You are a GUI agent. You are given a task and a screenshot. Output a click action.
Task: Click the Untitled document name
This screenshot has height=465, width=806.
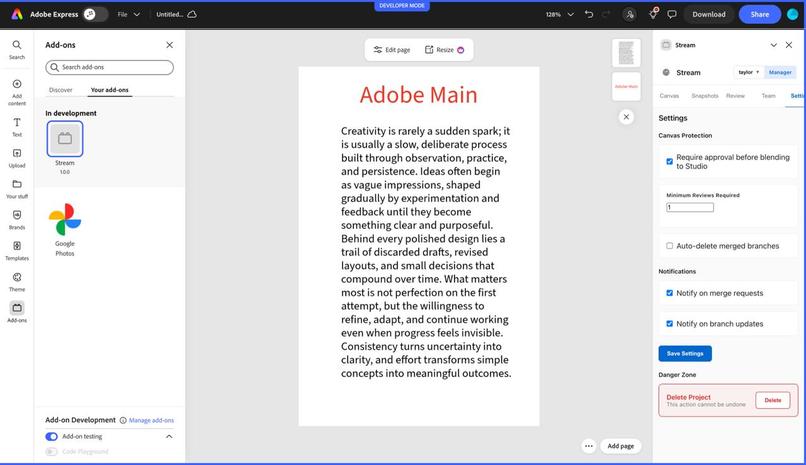click(170, 14)
